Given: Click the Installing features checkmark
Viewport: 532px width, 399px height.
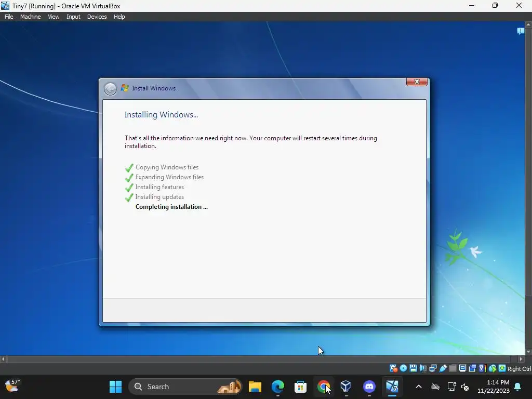Looking at the screenshot, I should click(x=129, y=187).
